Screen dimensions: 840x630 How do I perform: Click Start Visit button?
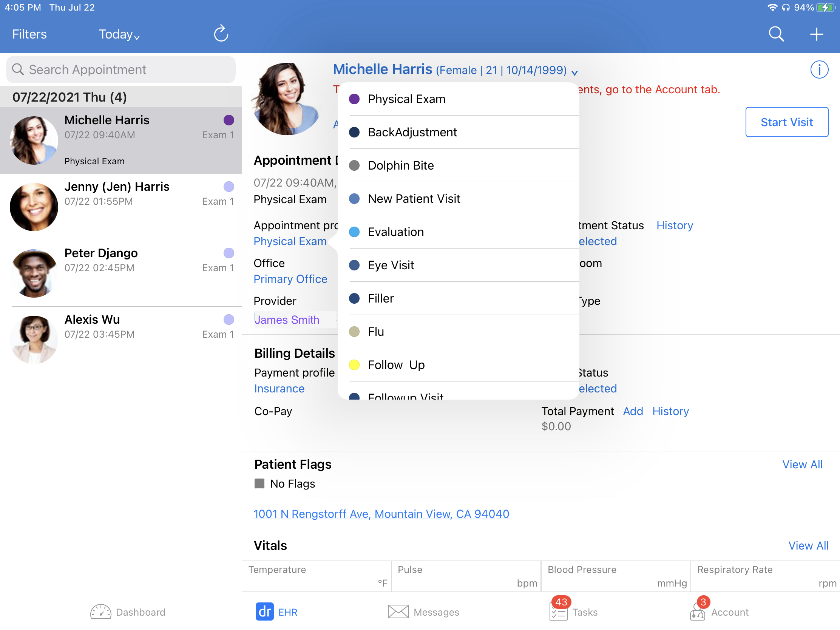[788, 122]
